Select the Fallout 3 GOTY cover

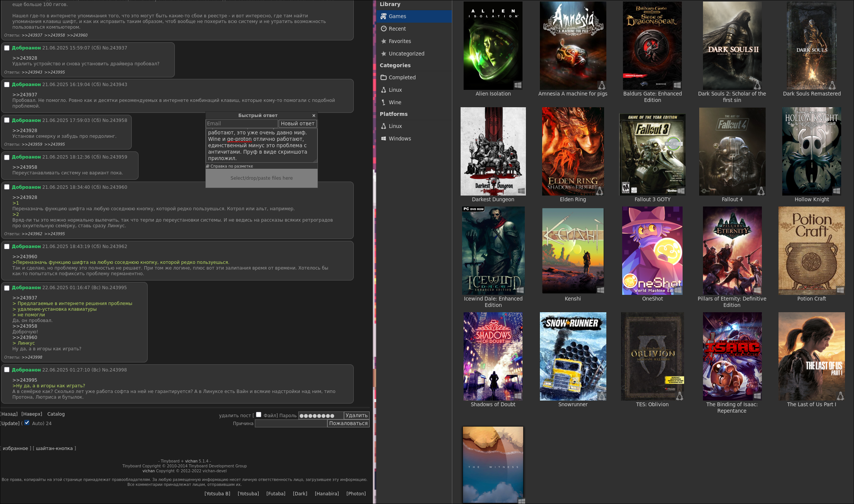tap(652, 155)
